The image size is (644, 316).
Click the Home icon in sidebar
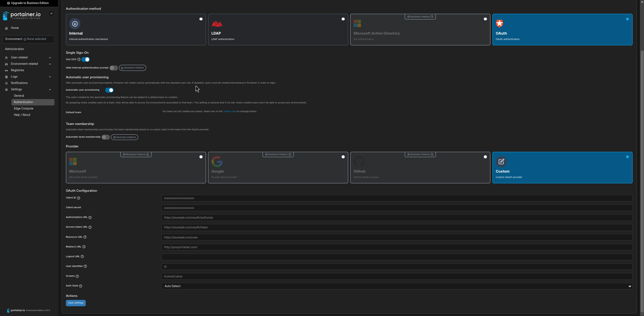click(x=6, y=28)
